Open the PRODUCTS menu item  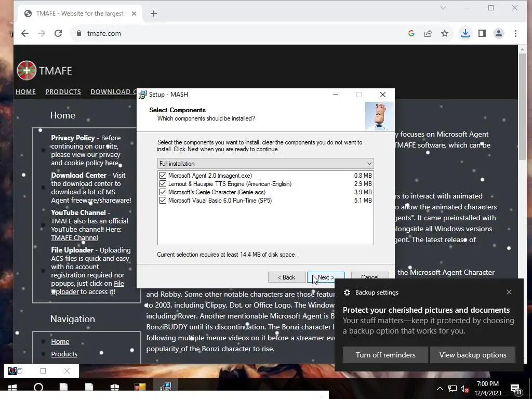coord(63,91)
